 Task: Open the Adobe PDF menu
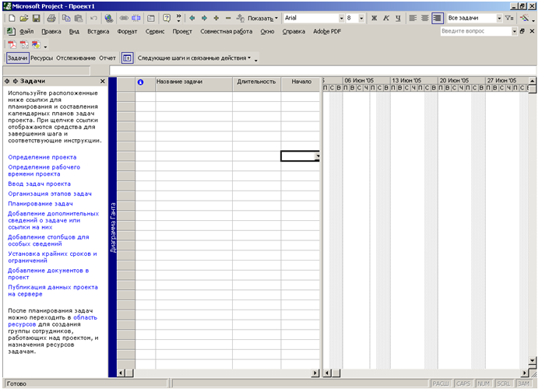click(x=327, y=31)
